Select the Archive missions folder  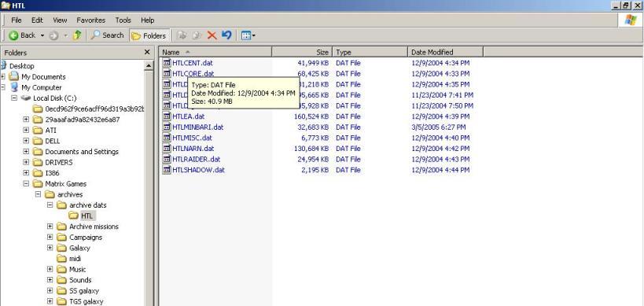click(x=94, y=227)
